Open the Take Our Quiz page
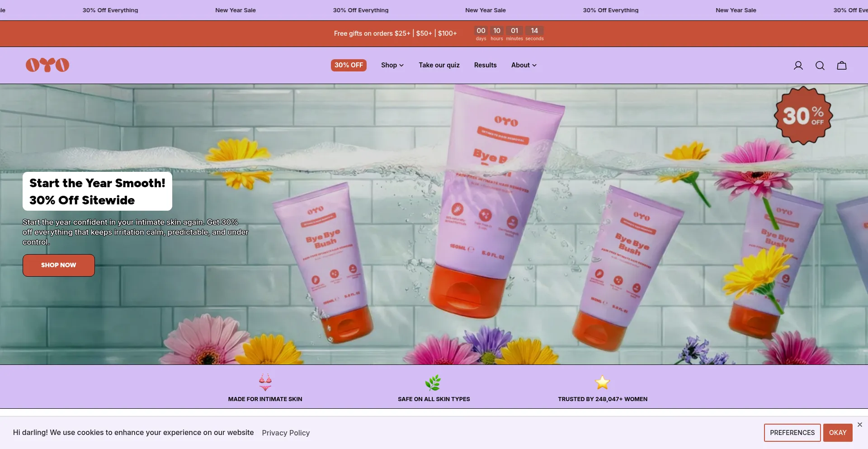 pyautogui.click(x=439, y=65)
